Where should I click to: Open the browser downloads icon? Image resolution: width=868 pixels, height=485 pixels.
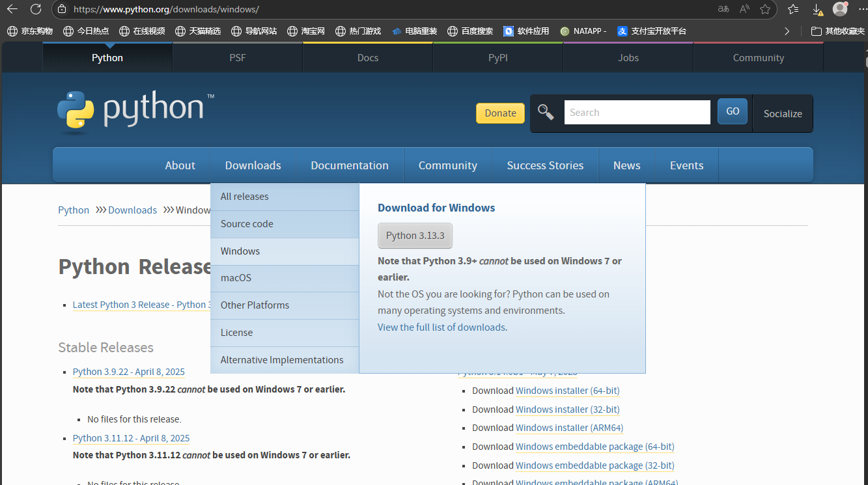818,9
